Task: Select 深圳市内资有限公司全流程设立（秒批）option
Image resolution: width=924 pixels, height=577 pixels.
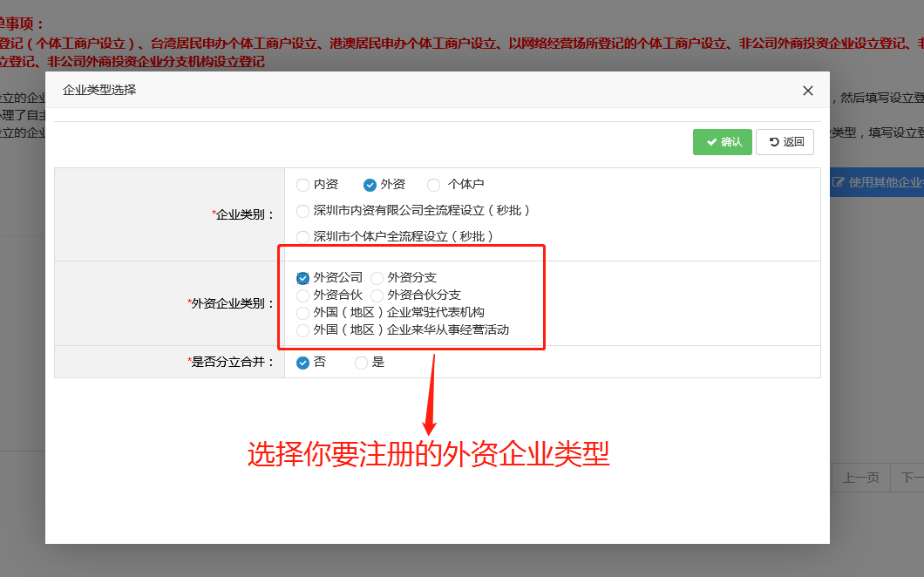Action: (303, 210)
